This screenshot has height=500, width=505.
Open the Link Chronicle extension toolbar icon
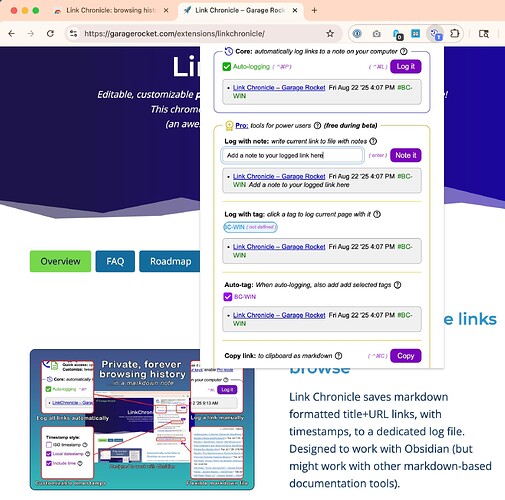[x=435, y=34]
